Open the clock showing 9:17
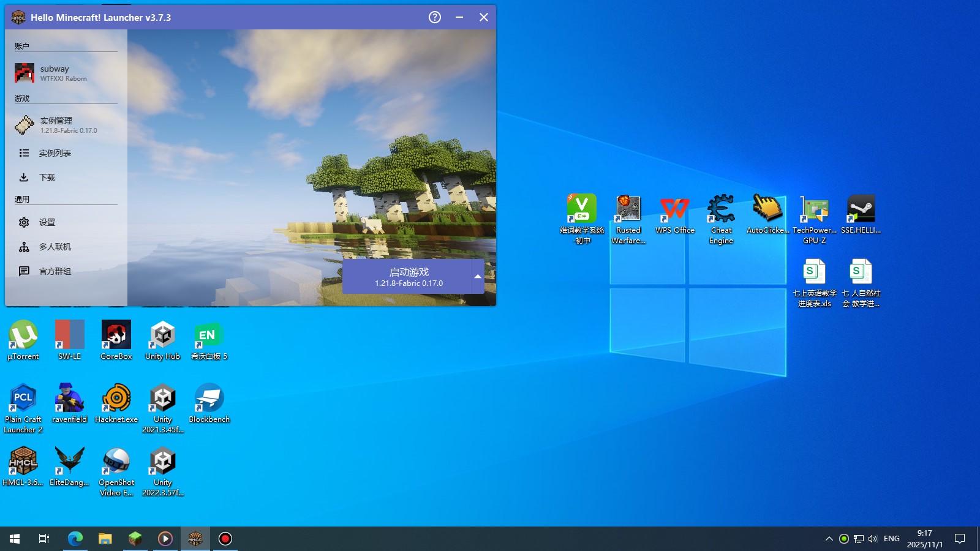Screen dimensions: 980x551 pos(924,539)
